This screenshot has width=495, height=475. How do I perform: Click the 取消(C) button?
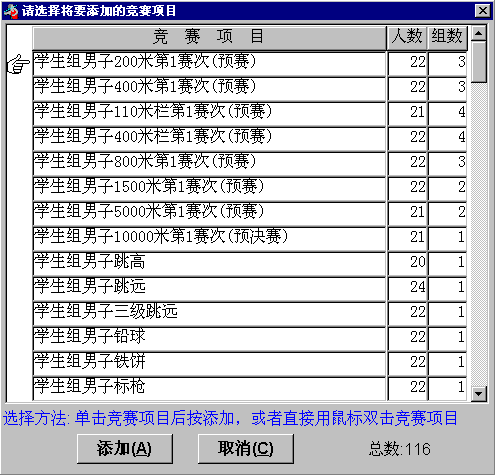246,449
